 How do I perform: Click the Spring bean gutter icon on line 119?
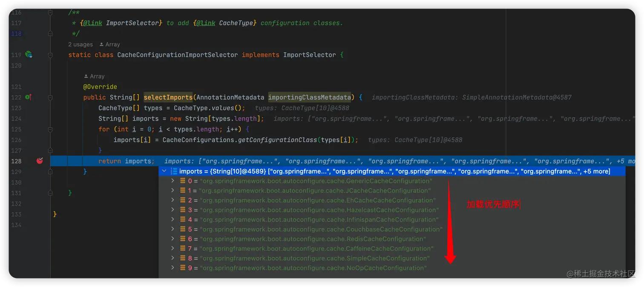pyautogui.click(x=29, y=55)
